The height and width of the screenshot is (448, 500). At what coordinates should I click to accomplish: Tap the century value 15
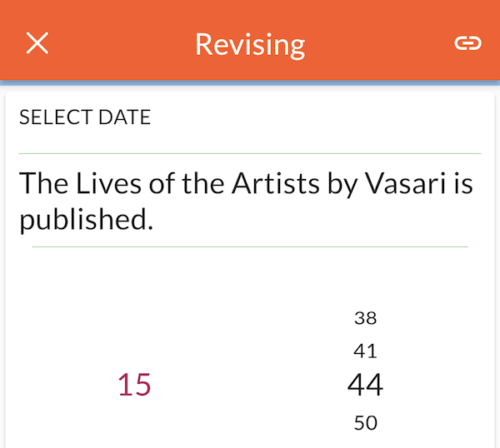[134, 385]
